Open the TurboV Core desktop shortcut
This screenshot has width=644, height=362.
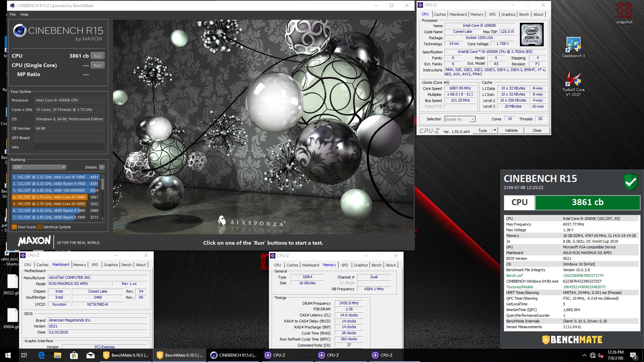pos(573,84)
